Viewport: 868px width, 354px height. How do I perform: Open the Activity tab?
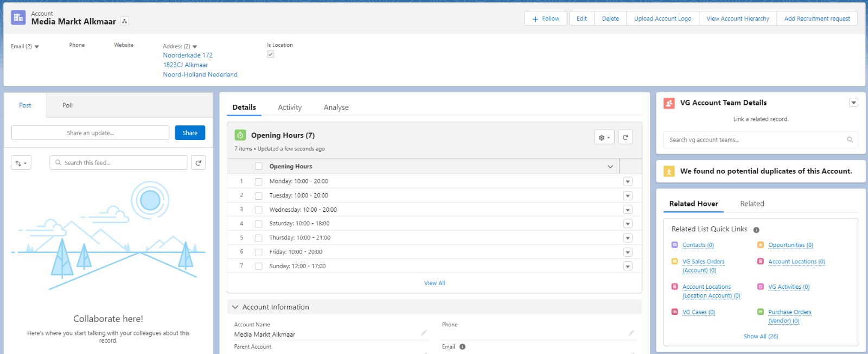290,108
